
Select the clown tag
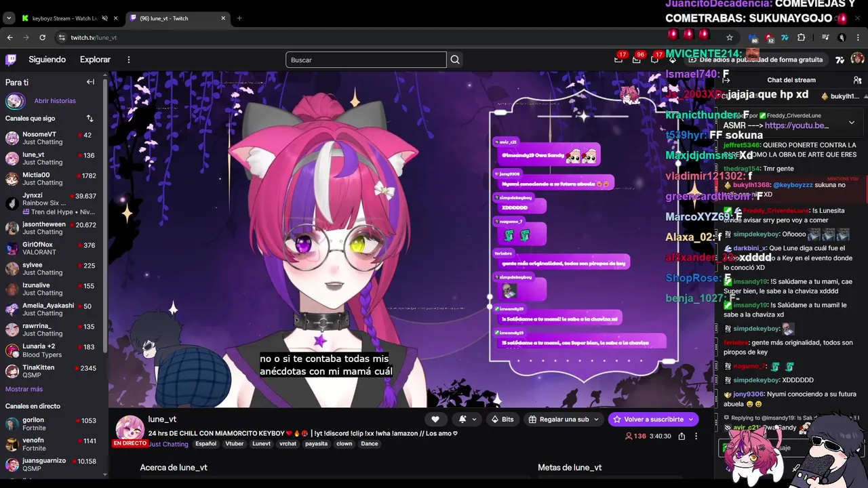[344, 444]
